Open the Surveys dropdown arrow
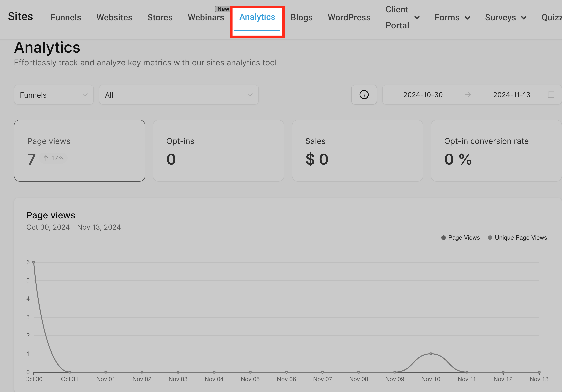This screenshot has width=562, height=392. pos(524,18)
